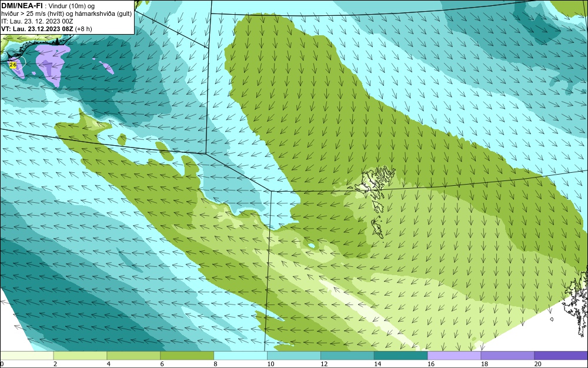Image resolution: width=588 pixels, height=368 pixels.
Task: Click the yellow '26' gust marker
Action: [13, 65]
